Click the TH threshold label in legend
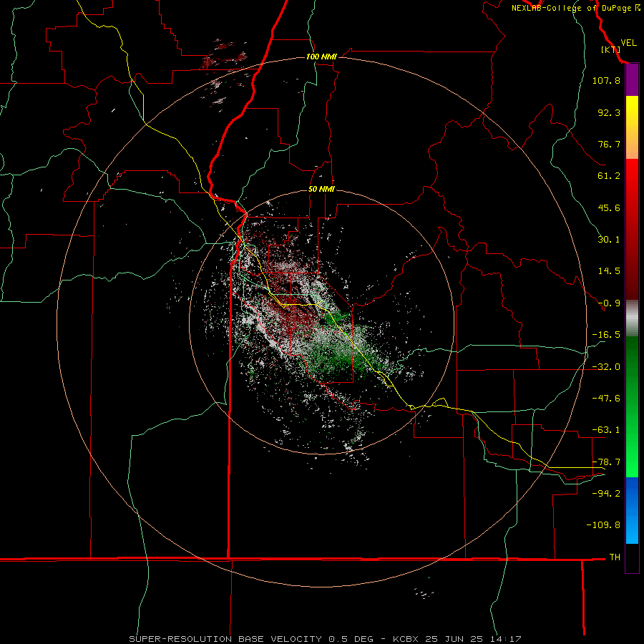Image resolution: width=644 pixels, height=644 pixels. point(615,557)
